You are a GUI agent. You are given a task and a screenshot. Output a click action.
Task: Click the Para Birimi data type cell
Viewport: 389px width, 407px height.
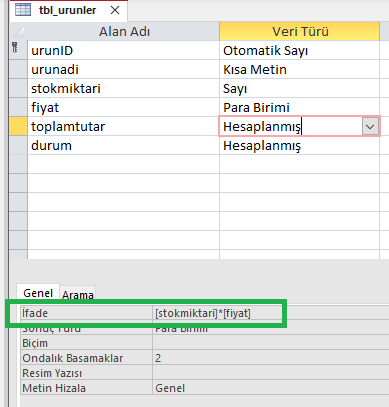coord(299,108)
